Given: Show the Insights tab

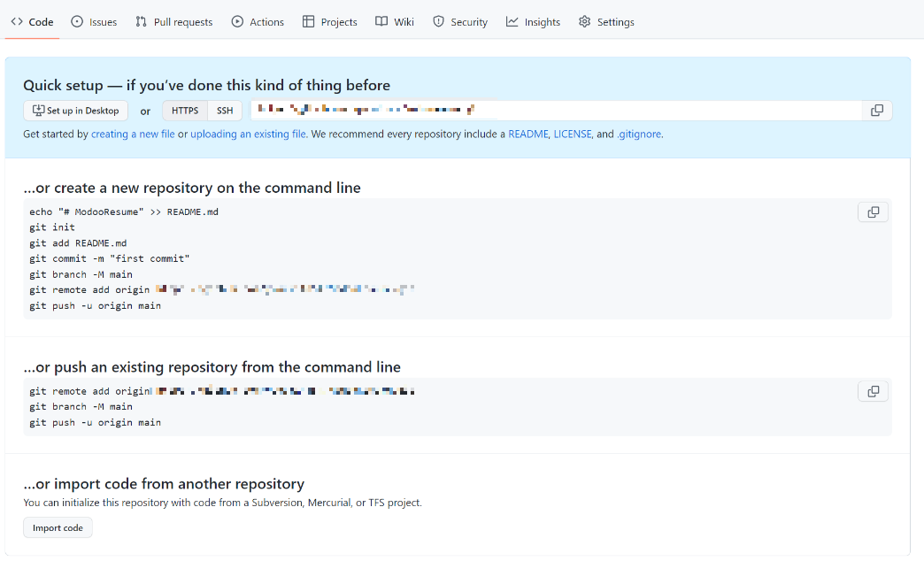Looking at the screenshot, I should coord(533,22).
